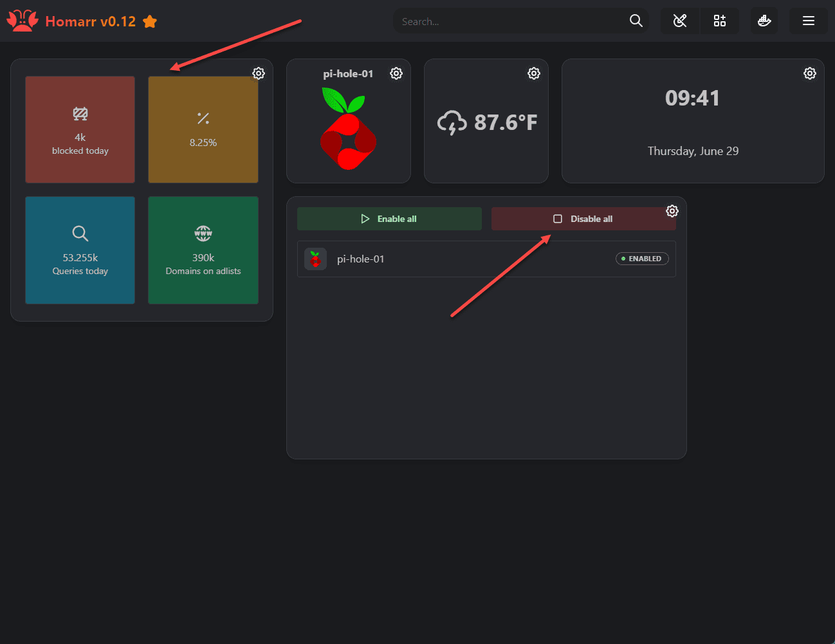Click the Homarr crab logo
Viewport: 835px width, 644px height.
pyautogui.click(x=23, y=21)
